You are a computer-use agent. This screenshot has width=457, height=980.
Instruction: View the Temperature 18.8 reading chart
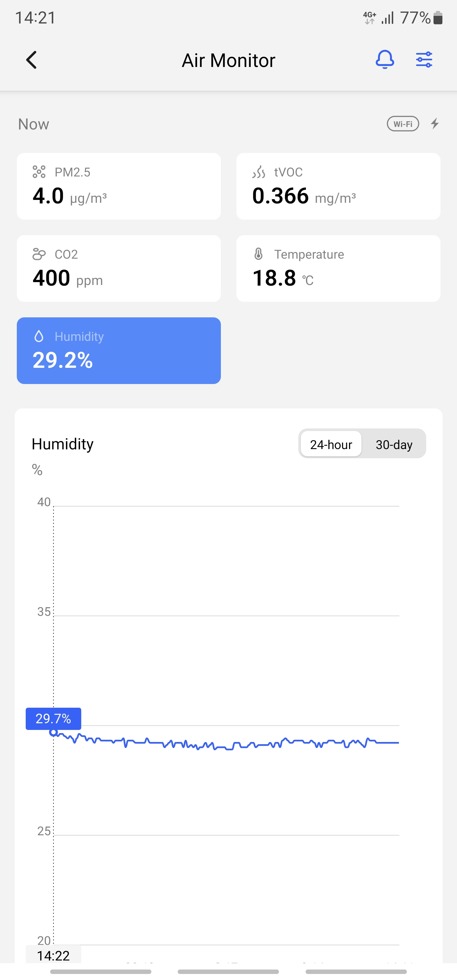[338, 268]
